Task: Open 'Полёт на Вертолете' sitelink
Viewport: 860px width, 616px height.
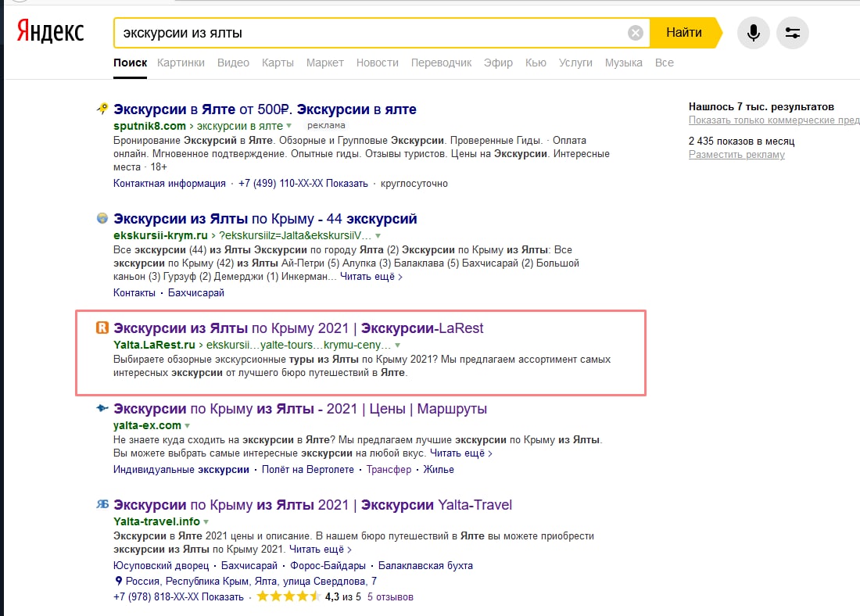Action: (x=308, y=470)
